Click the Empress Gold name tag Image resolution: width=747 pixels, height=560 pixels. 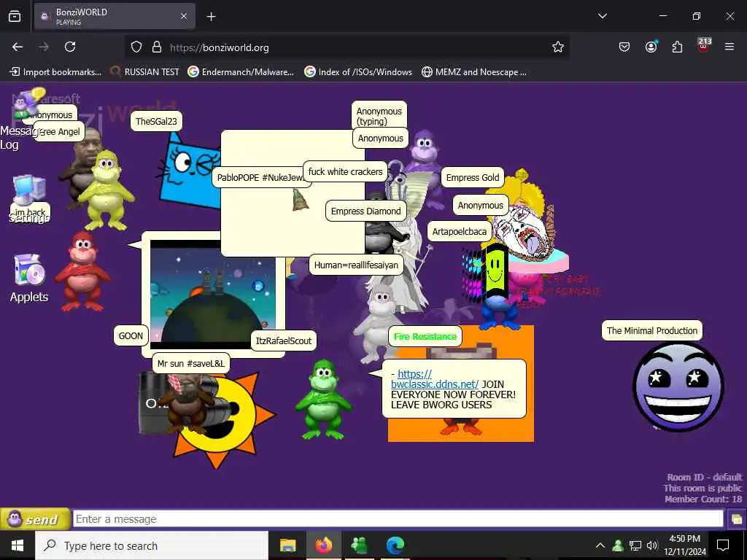473,178
